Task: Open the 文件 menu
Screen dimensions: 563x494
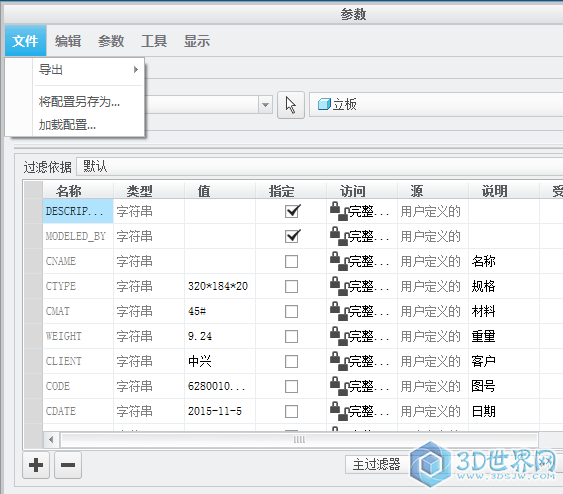Action: [25, 41]
